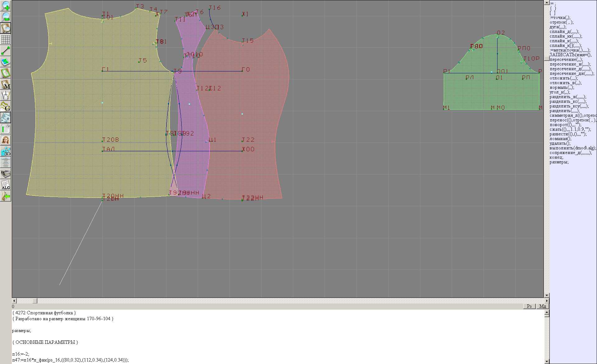Click the zoom out magnifier icon
Image resolution: width=597 pixels, height=364 pixels.
pyautogui.click(x=6, y=17)
